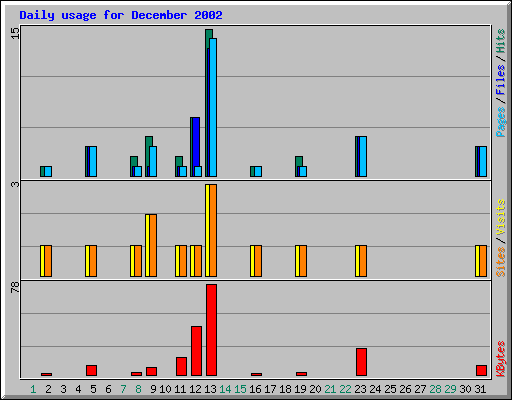Click the tall orange Sites bar for day 13
This screenshot has height=400, width=512.
pyautogui.click(x=213, y=230)
